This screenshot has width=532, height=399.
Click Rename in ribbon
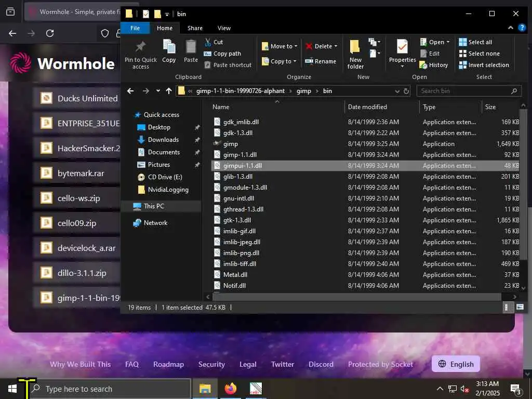321,61
